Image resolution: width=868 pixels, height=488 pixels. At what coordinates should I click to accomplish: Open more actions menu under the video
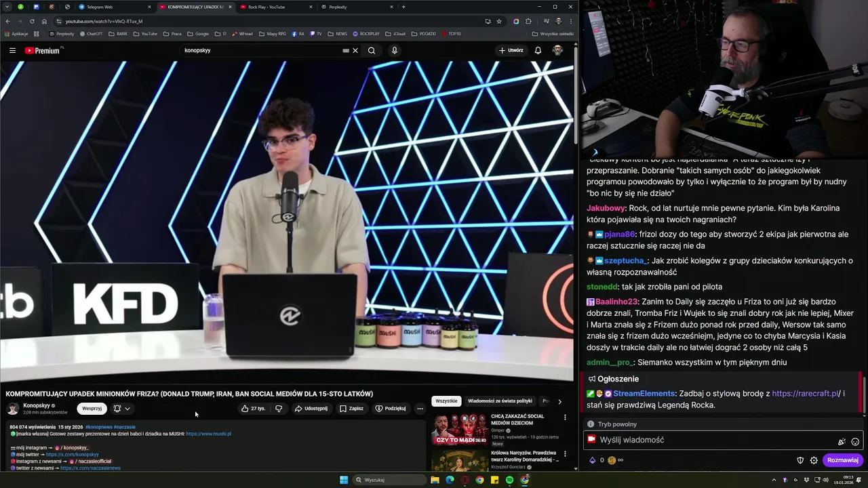420,409
